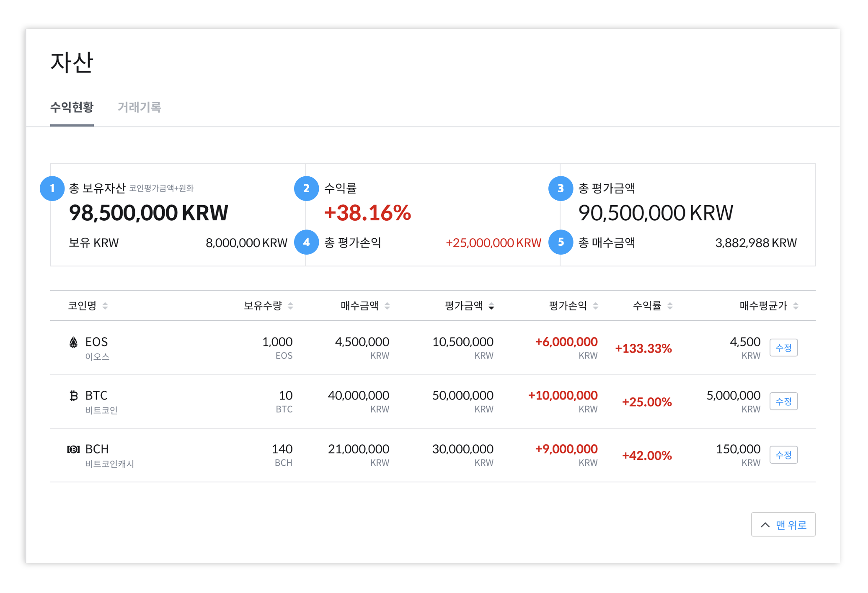Switch to the 거래기록 tab
Screen dimensions: 868x593
pyautogui.click(x=139, y=107)
